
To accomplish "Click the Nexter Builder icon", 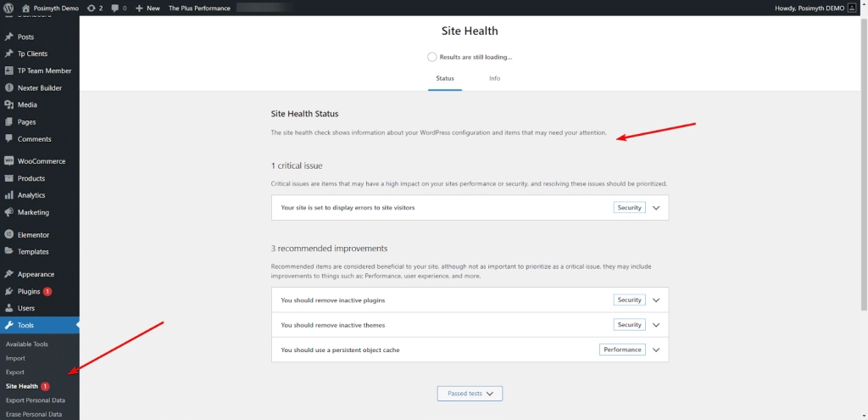I will coord(8,87).
